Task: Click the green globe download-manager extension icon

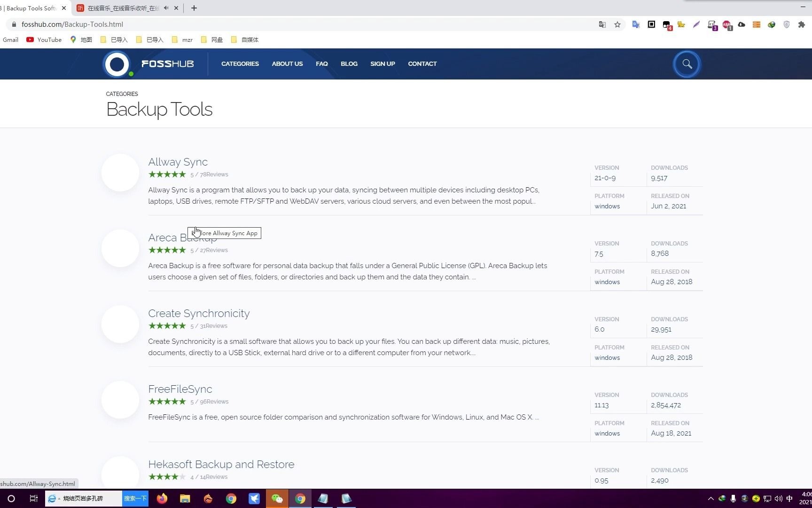Action: 772,24
